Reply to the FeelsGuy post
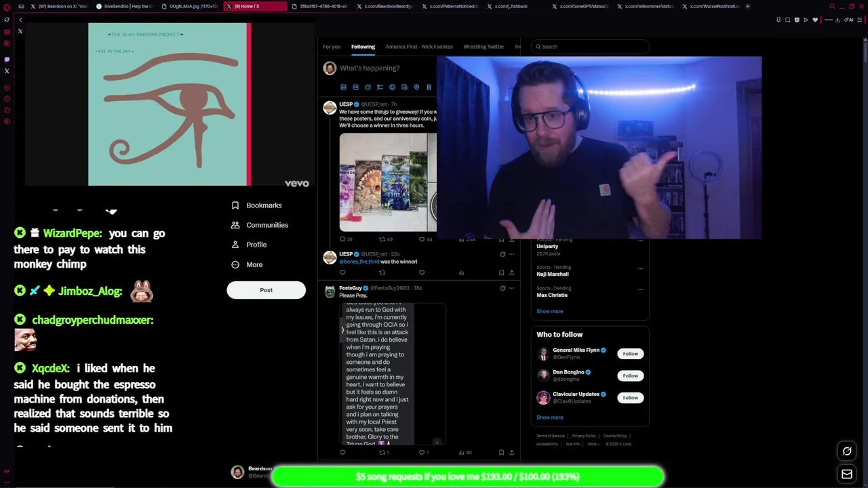 (342, 452)
